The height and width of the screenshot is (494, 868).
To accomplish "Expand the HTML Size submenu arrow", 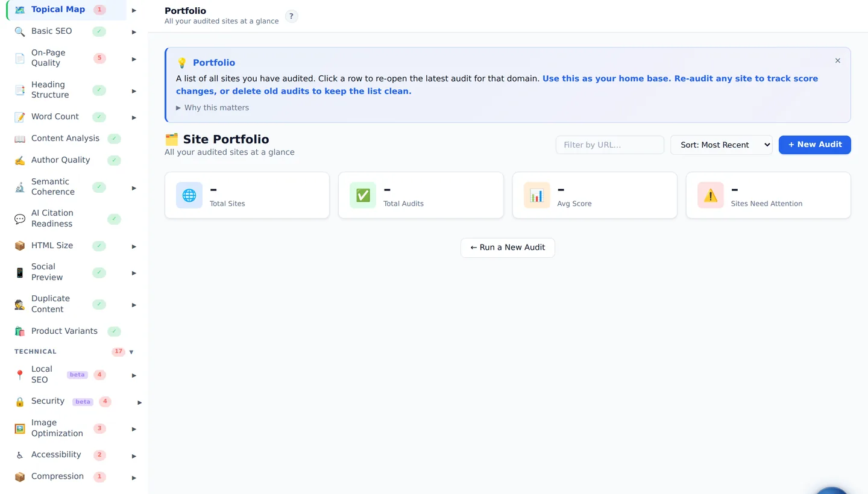I will [x=134, y=246].
